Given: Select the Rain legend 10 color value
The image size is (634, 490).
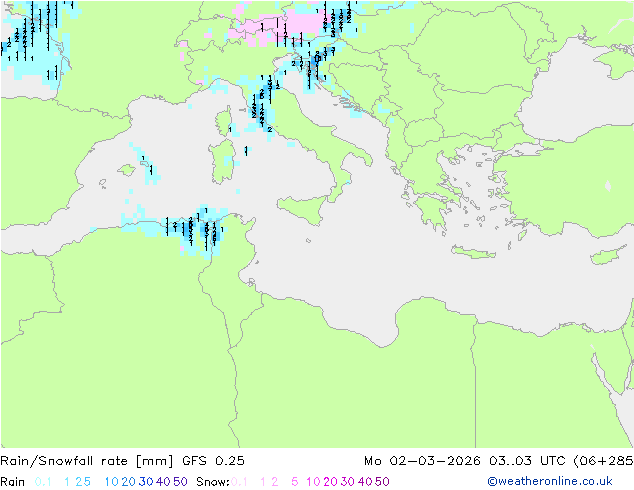Looking at the screenshot, I should 112,482.
